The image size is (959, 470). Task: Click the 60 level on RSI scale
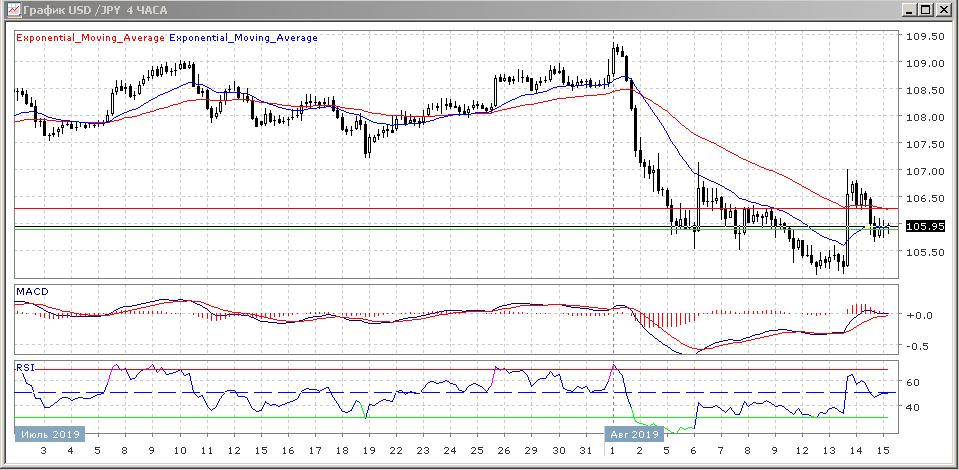913,382
